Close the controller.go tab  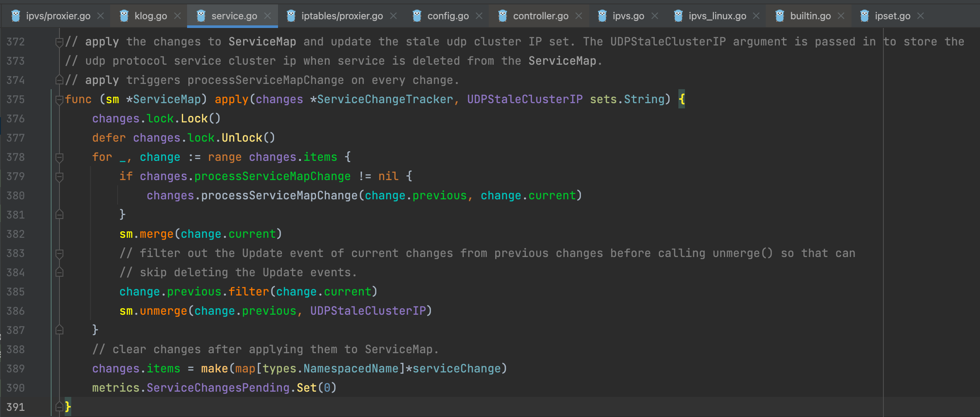(579, 16)
